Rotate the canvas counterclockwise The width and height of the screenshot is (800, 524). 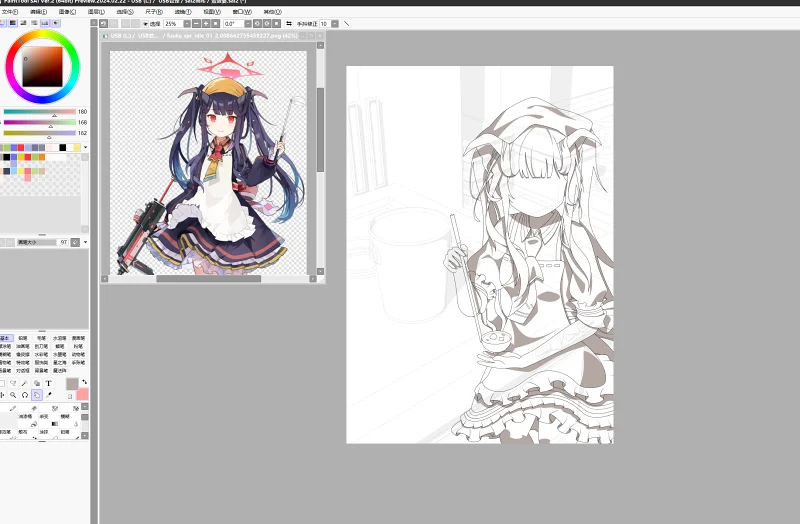pyautogui.click(x=257, y=23)
